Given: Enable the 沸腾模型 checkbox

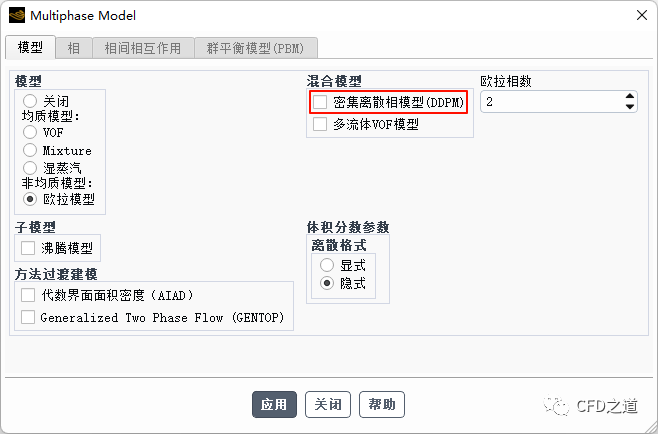Looking at the screenshot, I should 28,247.
